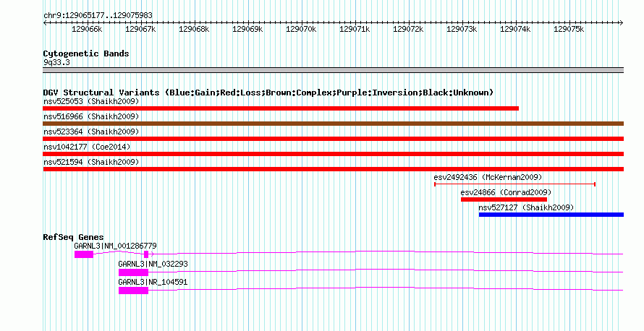Click the GARNL3|NR_104591 gene label
The image size is (644, 331).
(153, 282)
